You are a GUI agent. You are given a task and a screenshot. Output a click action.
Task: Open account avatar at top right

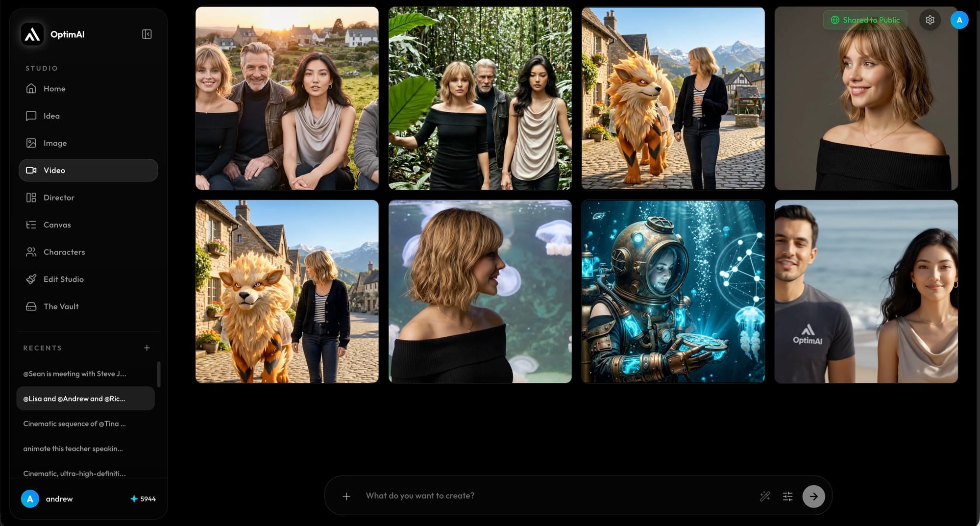tap(959, 20)
